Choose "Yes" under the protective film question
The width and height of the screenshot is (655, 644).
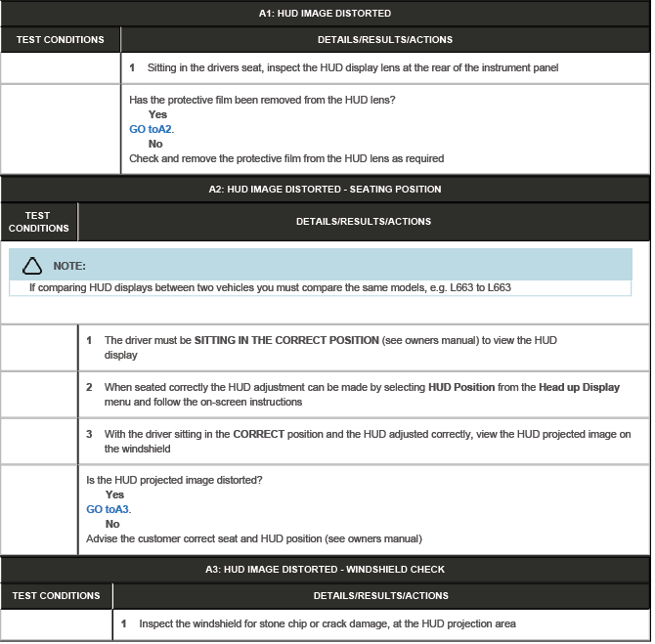157,114
